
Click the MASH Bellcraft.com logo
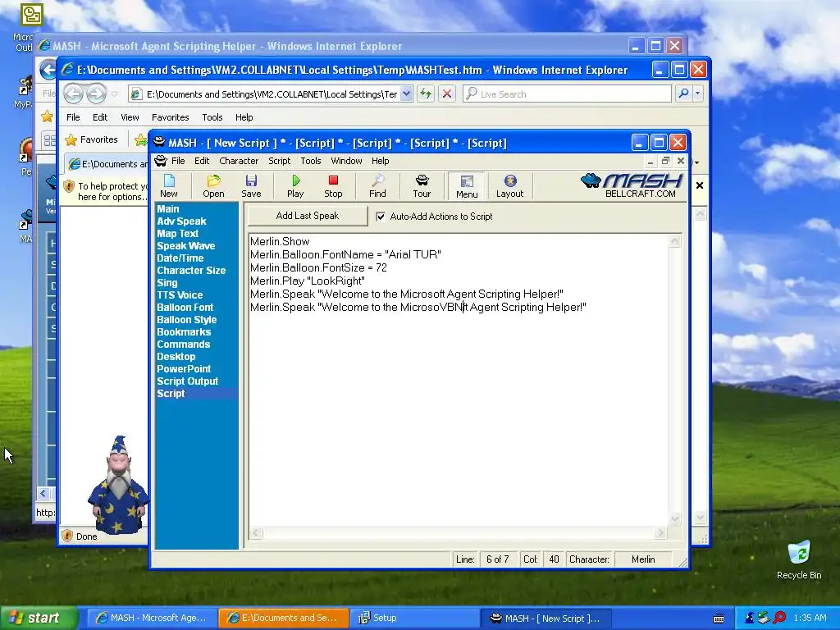click(632, 185)
